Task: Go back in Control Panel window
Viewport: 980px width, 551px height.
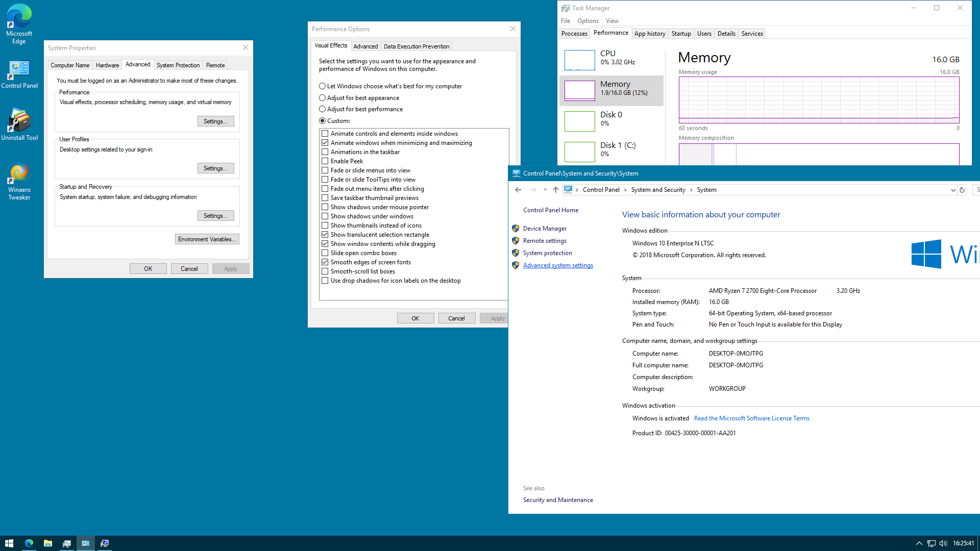Action: point(518,190)
